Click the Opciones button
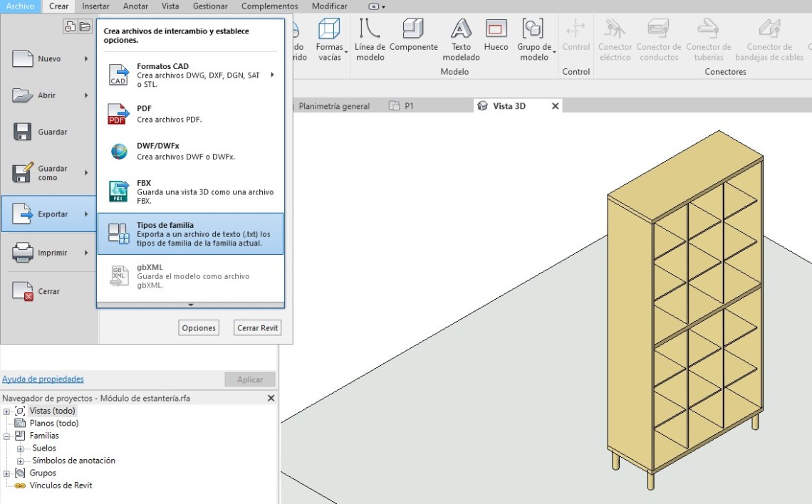812x504 pixels. [199, 328]
